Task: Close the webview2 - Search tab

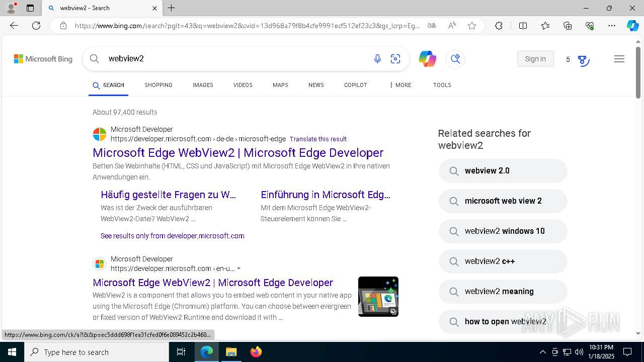Action: tap(154, 8)
